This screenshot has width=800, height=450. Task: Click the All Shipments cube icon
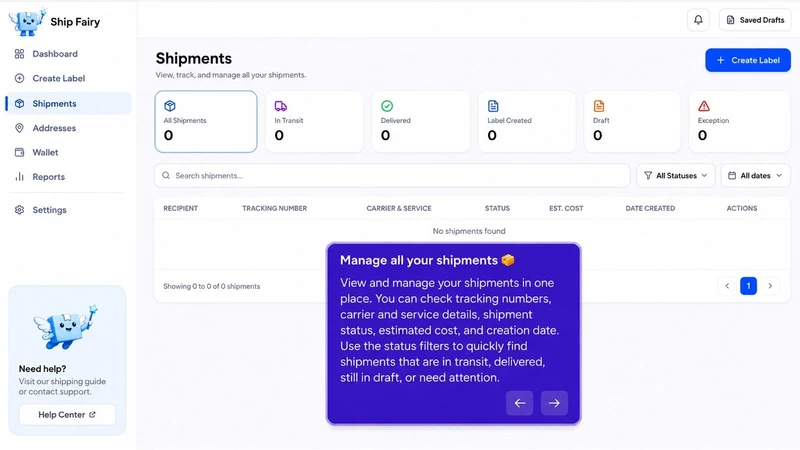tap(170, 106)
